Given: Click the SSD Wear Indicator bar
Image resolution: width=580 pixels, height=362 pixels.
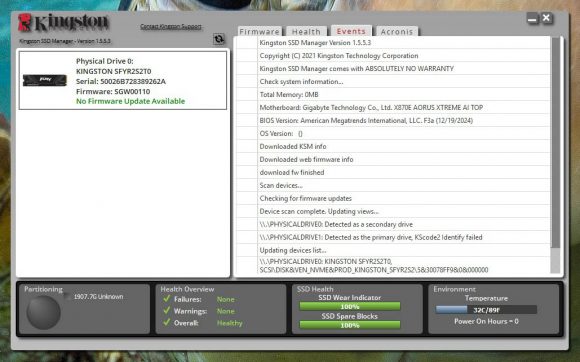Looking at the screenshot, I should (x=350, y=306).
